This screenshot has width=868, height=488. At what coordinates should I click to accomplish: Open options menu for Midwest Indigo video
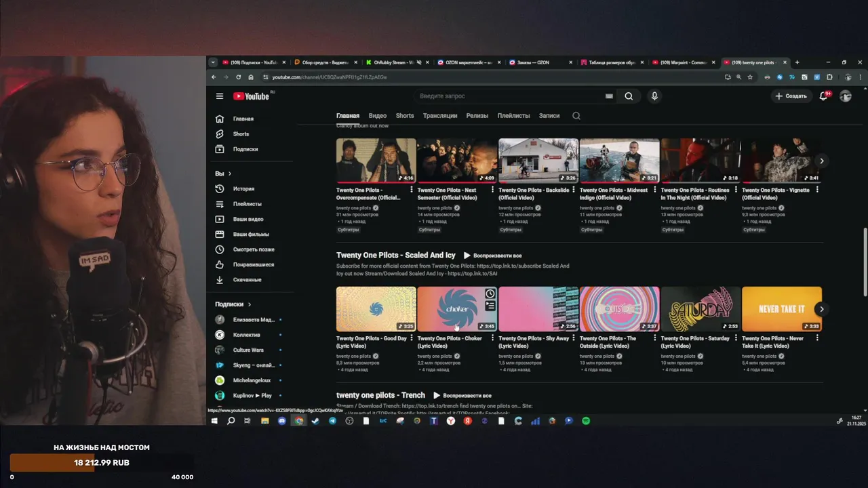654,190
